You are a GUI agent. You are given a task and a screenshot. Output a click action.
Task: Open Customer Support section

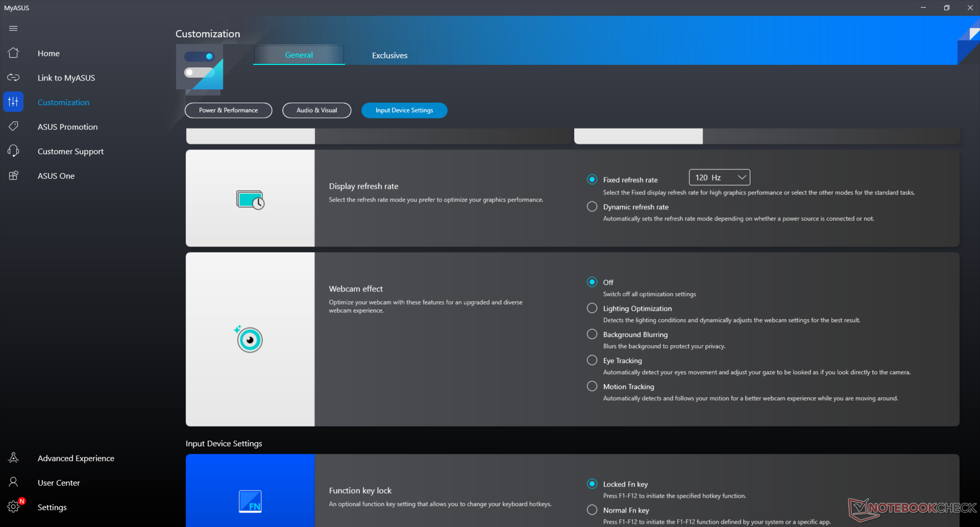pos(70,151)
